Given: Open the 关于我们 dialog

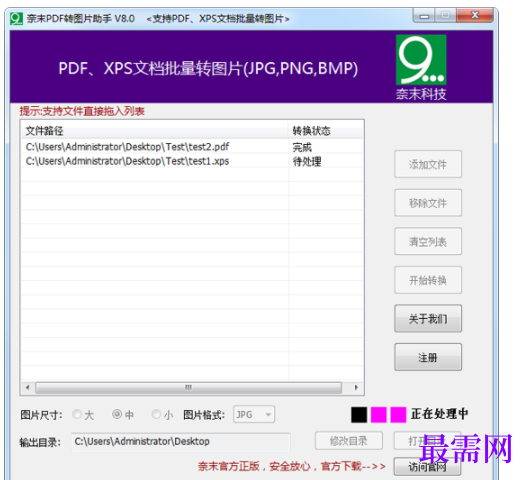Looking at the screenshot, I should coord(428,319).
